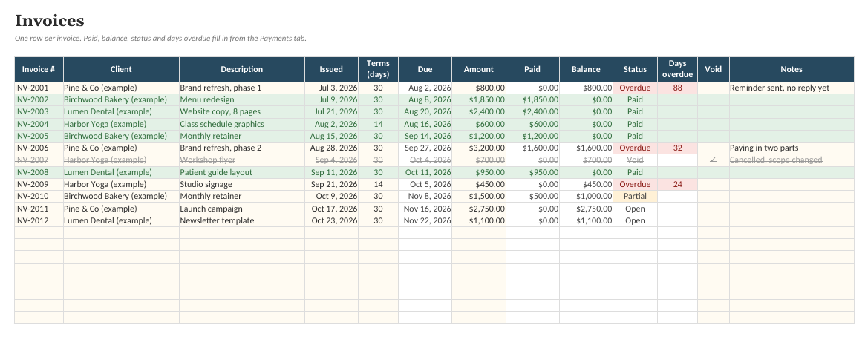Click the Overdue status for INV-2001
The image size is (868, 337).
635,88
